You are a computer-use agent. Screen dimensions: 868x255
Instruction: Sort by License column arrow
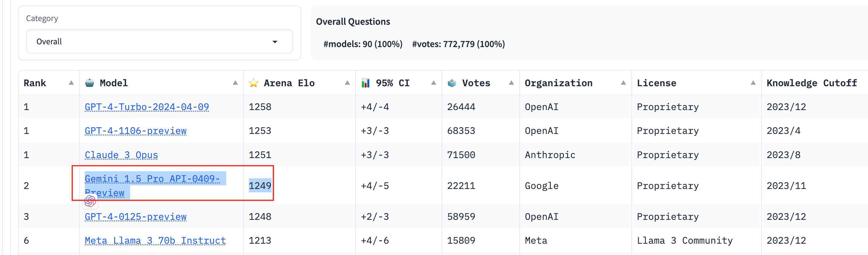tap(753, 83)
